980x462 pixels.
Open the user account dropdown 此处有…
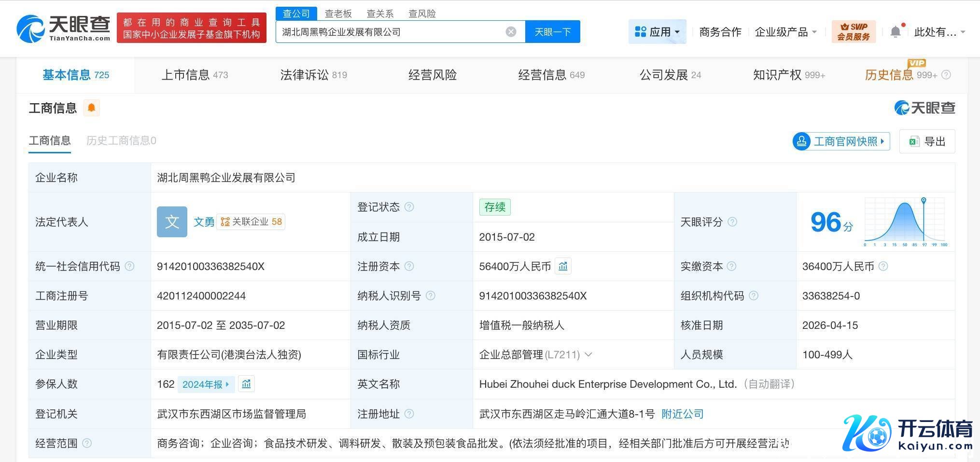point(939,32)
